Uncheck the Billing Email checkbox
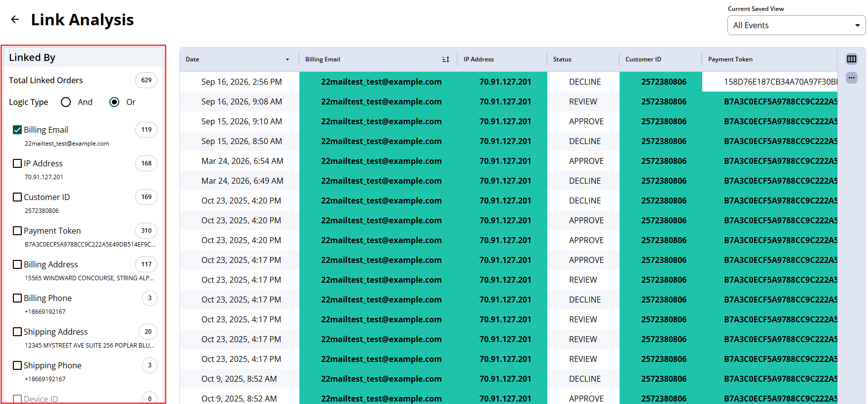The width and height of the screenshot is (868, 404). click(x=17, y=130)
